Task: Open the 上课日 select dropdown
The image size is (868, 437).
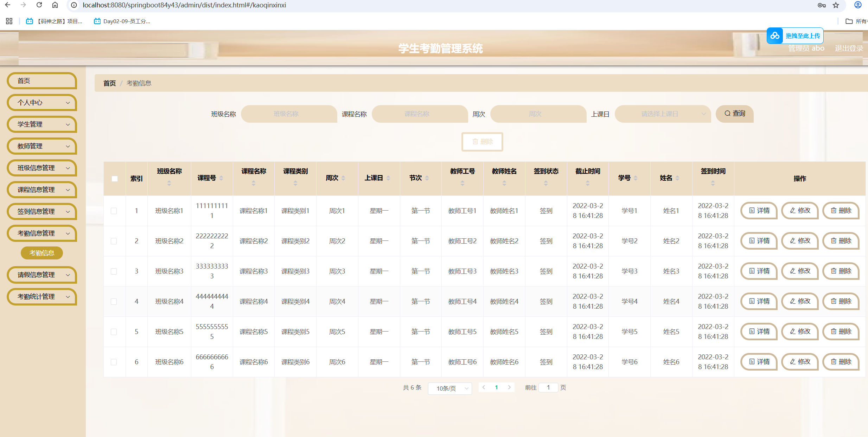Action: click(x=662, y=114)
